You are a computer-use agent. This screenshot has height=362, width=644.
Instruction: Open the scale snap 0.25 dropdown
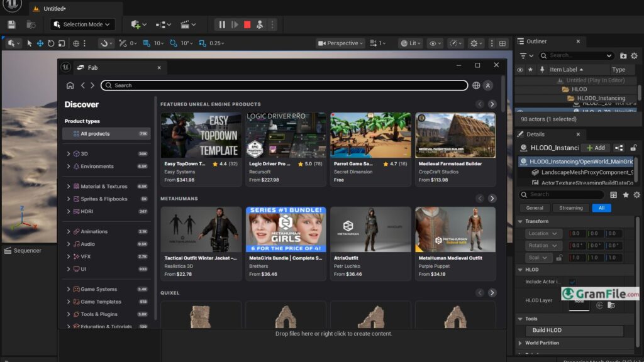tap(217, 43)
